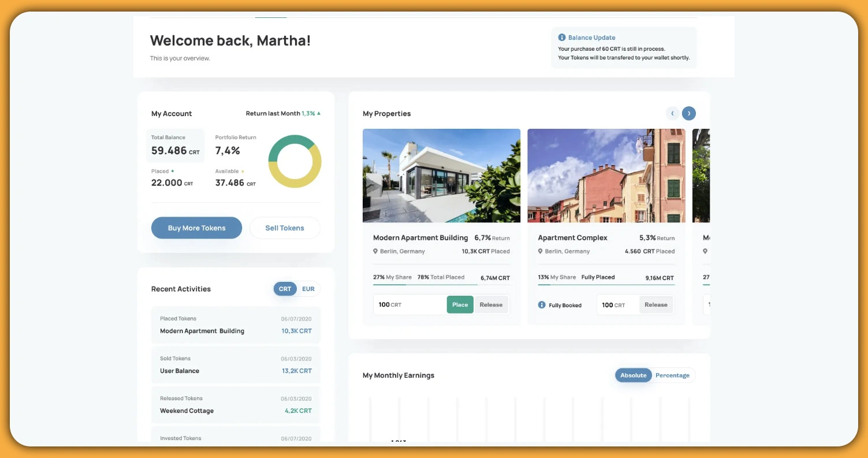Image resolution: width=868 pixels, height=458 pixels.
Task: Open the Weekend Cottage released tokens activity
Action: click(x=236, y=405)
